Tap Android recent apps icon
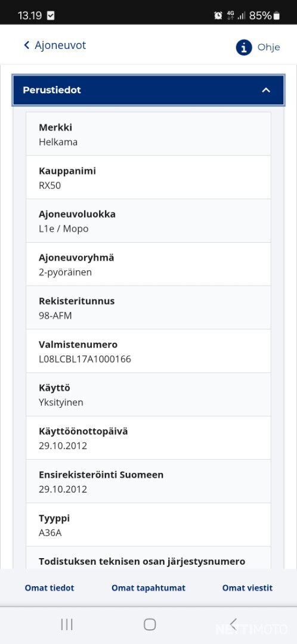This screenshot has height=644, width=297. tap(67, 624)
